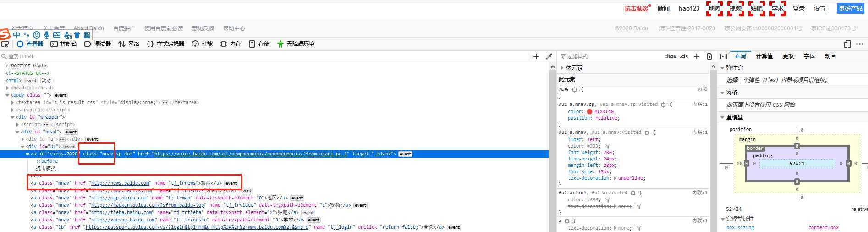Screen dimensions: 868x232
Task: Open the Sogou skin shirt icon
Action: point(77,35)
